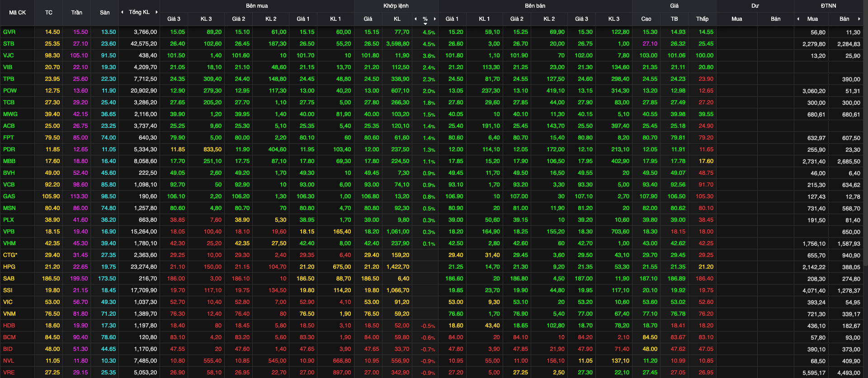Open the PLX stock symbol
Image resolution: width=868 pixels, height=378 pixels.
8,220
